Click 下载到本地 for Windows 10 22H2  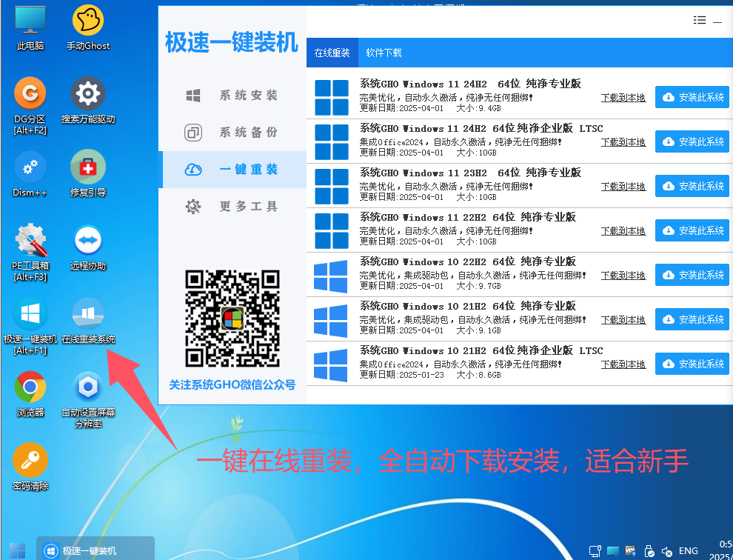(x=623, y=275)
